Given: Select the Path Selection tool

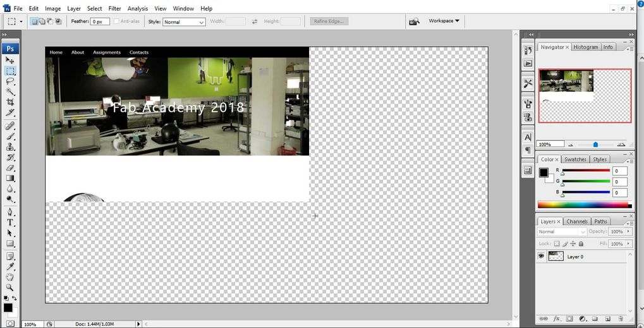Looking at the screenshot, I should [x=10, y=233].
